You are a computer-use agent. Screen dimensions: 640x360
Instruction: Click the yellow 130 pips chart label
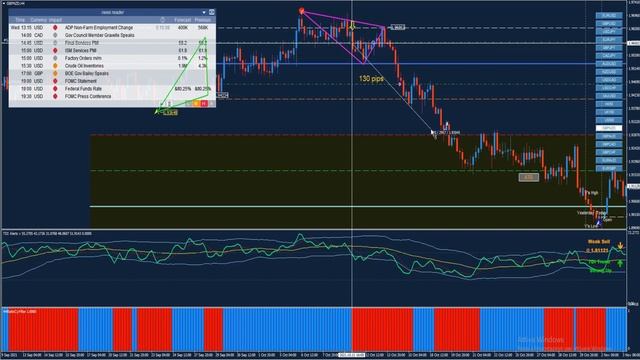(x=371, y=79)
